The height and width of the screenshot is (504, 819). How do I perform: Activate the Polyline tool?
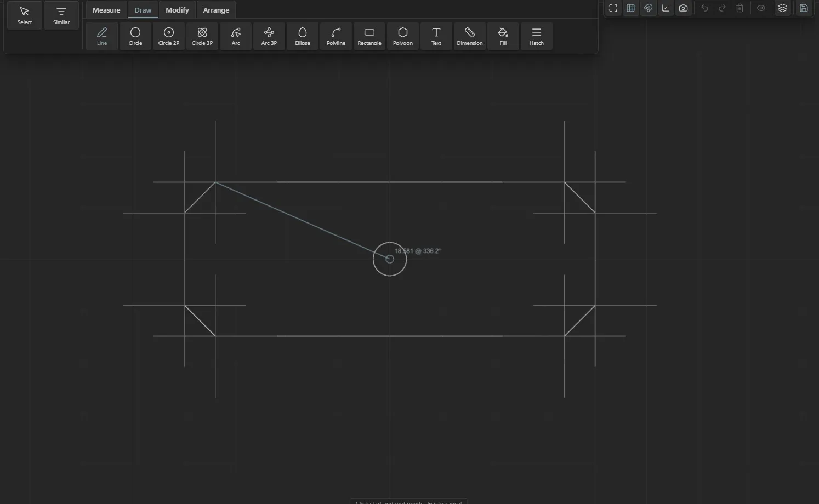336,36
